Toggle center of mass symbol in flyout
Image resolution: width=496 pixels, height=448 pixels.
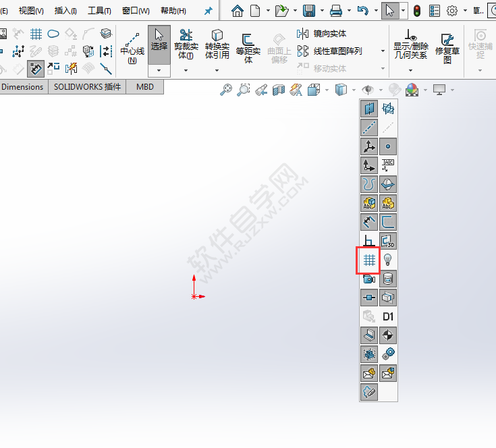388,335
